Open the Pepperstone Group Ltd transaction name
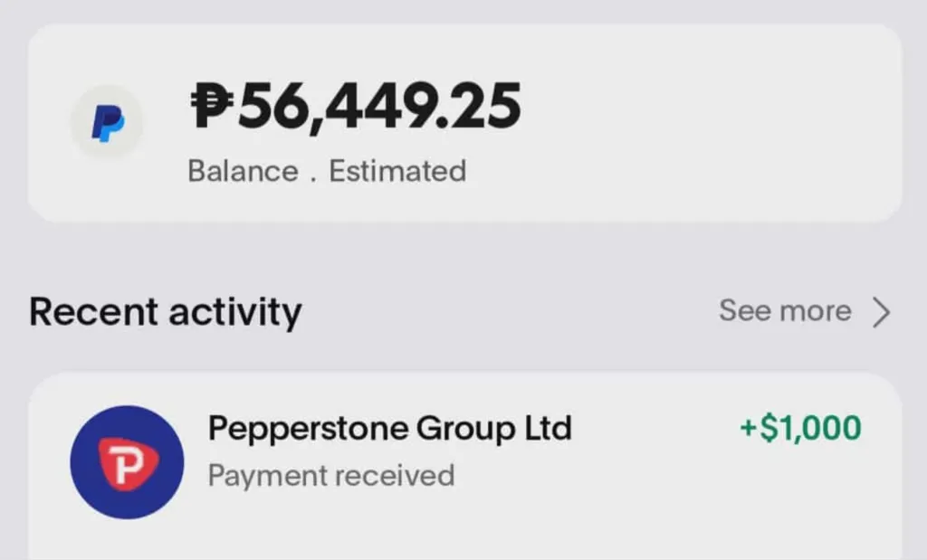This screenshot has width=927, height=560. (389, 428)
